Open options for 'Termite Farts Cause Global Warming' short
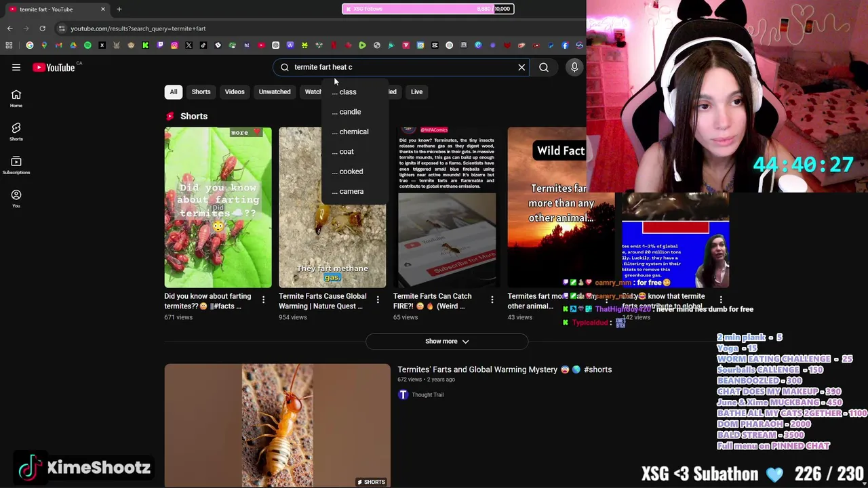 point(378,299)
